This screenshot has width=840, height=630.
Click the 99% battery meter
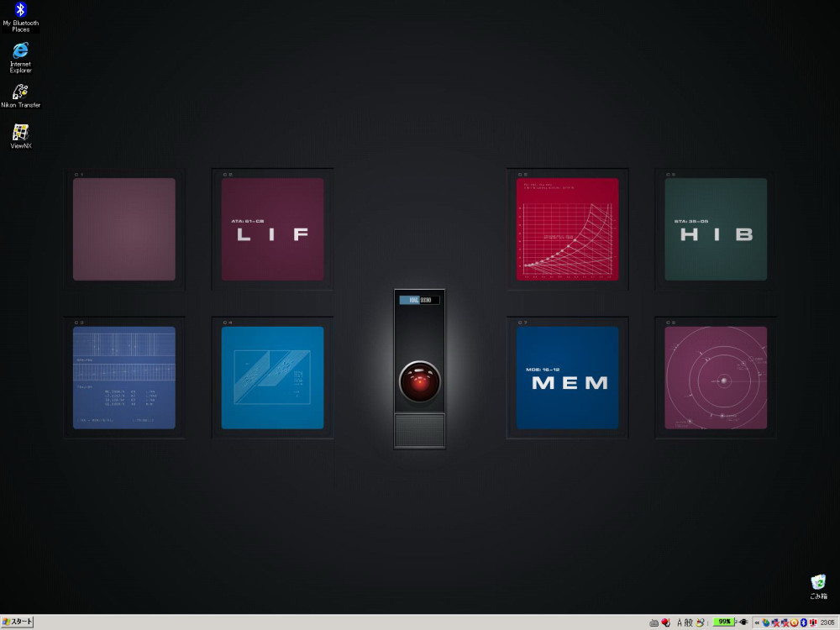click(x=724, y=622)
